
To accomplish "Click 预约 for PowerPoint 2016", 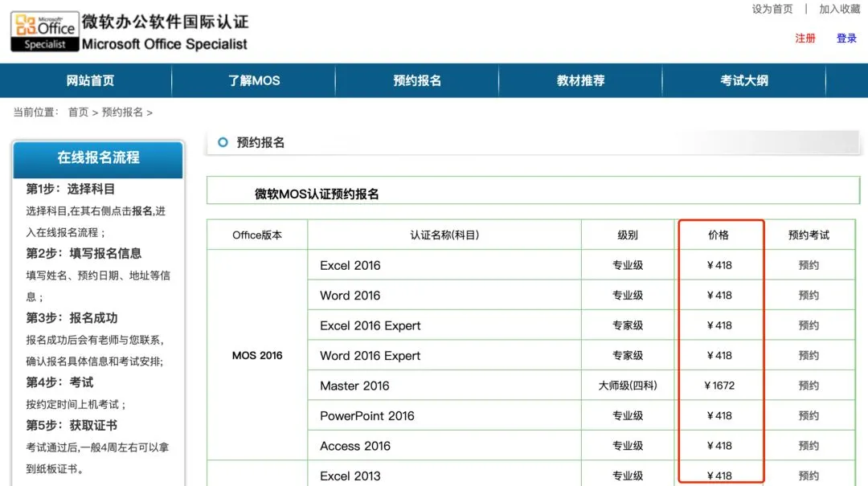I will tap(809, 415).
